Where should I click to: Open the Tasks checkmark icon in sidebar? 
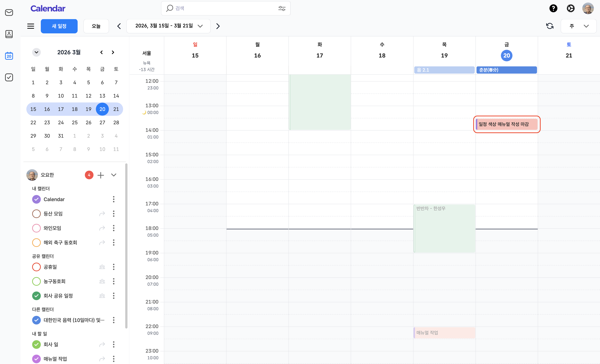click(x=9, y=77)
